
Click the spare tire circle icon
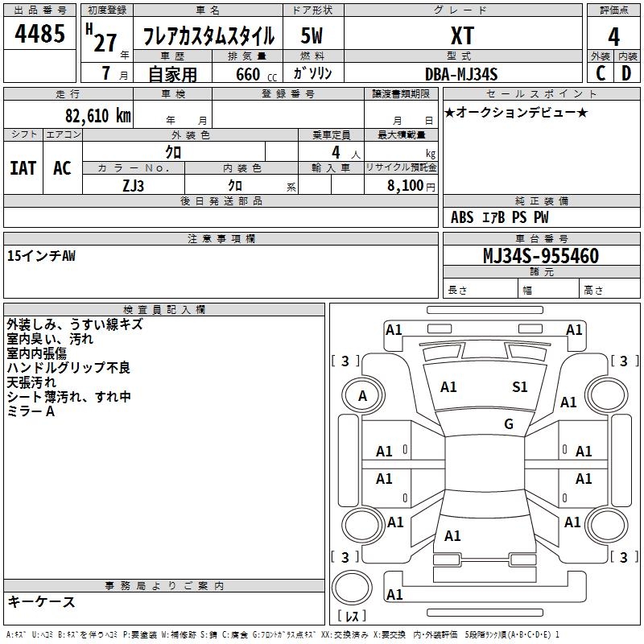coord(352,588)
